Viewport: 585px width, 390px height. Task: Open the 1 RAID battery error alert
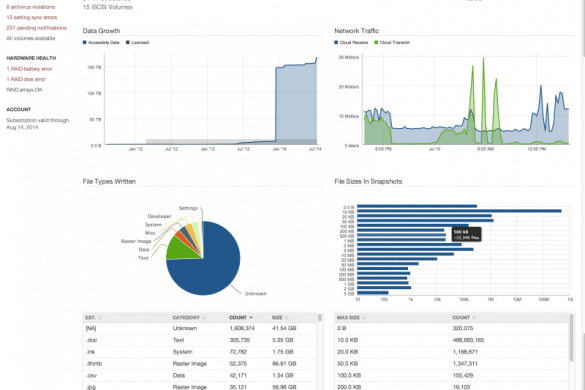pyautogui.click(x=29, y=69)
